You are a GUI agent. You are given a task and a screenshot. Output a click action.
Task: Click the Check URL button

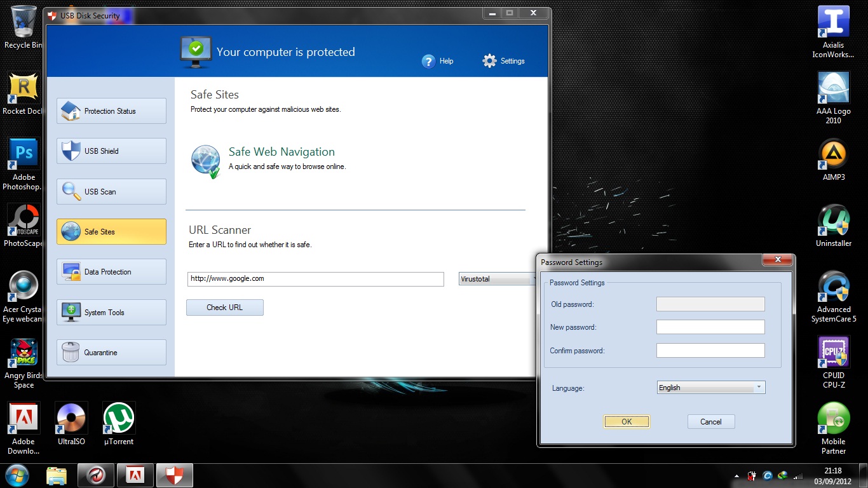(225, 308)
